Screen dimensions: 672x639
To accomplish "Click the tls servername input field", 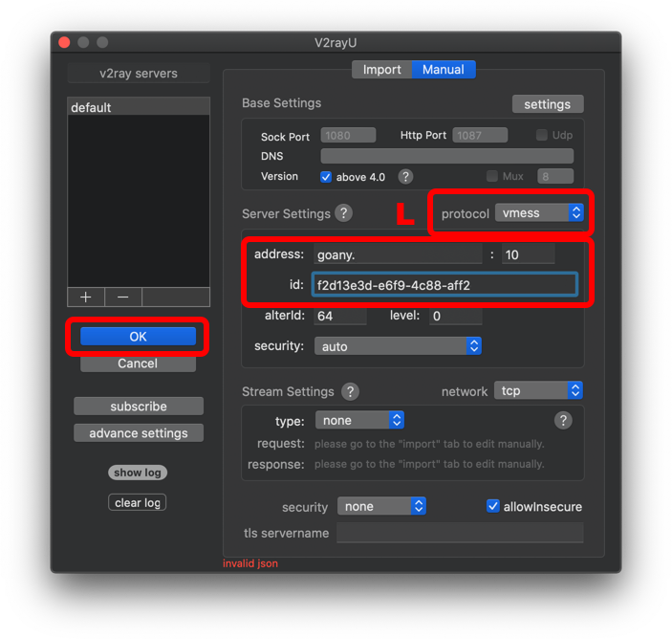I will point(460,533).
